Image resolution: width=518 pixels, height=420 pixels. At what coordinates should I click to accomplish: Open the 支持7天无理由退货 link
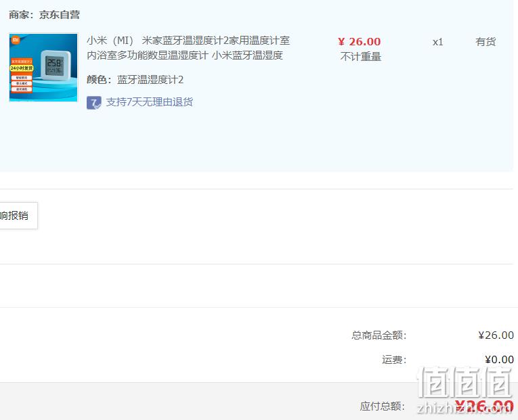(x=150, y=102)
